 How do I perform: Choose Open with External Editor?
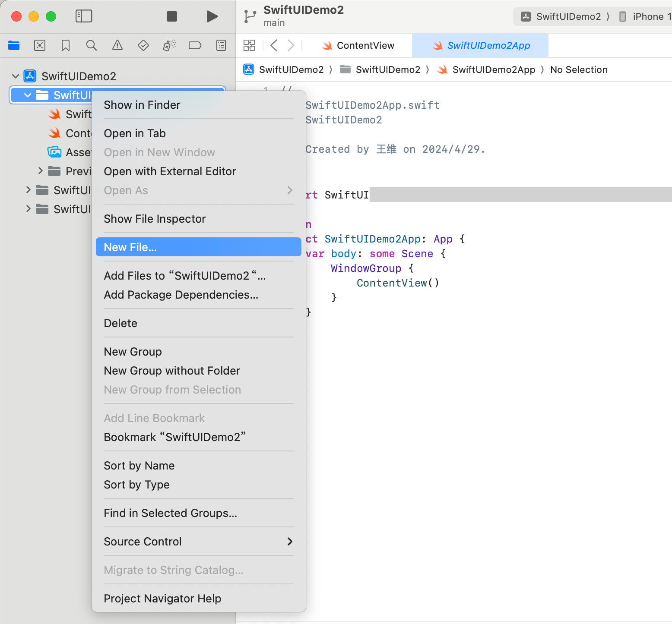tap(199, 171)
